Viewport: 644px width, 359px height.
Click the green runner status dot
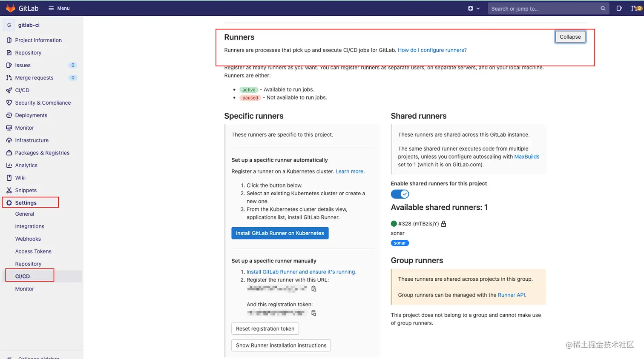pyautogui.click(x=394, y=224)
